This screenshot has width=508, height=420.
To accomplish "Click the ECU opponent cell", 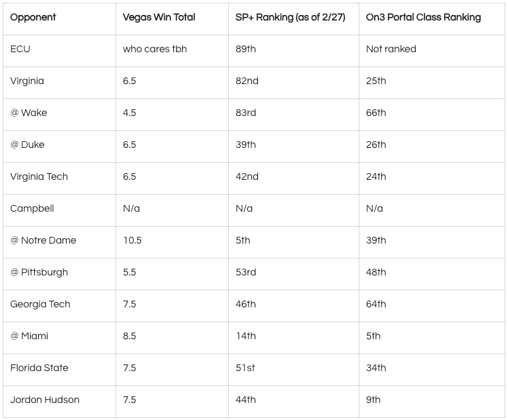I will [59, 51].
